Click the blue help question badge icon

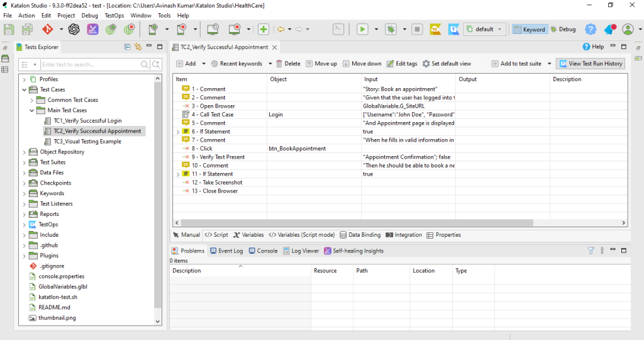coord(591,29)
